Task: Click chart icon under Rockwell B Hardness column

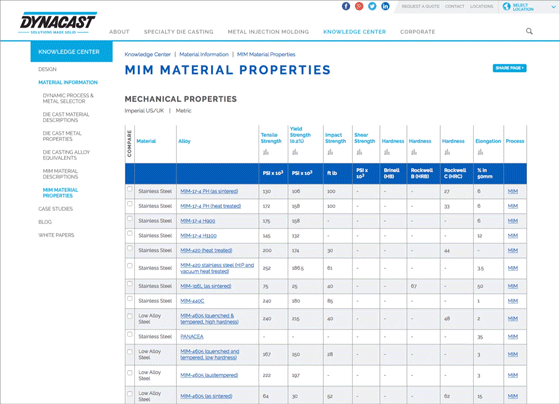Action: tap(414, 153)
